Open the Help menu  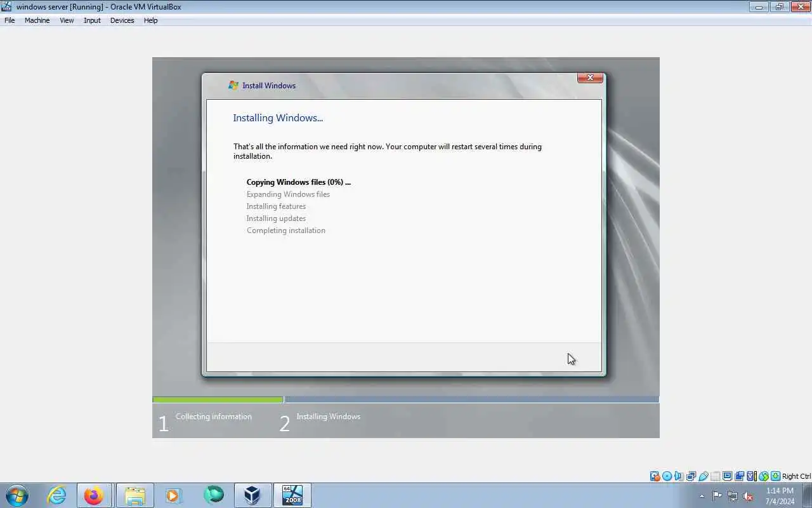pos(150,20)
